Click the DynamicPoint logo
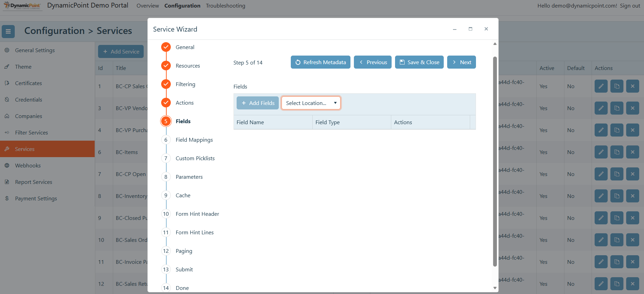Screen dimensions: 644x294 point(22,5)
